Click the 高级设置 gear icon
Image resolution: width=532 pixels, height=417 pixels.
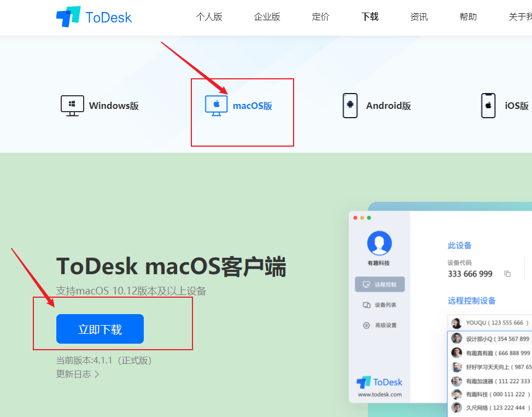(x=366, y=325)
